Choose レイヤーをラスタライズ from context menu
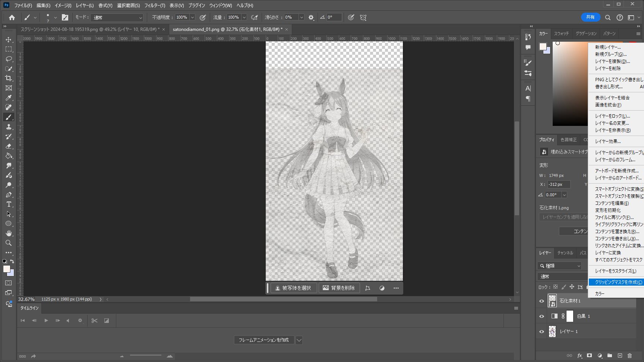This screenshot has width=644, height=362. coord(616,271)
